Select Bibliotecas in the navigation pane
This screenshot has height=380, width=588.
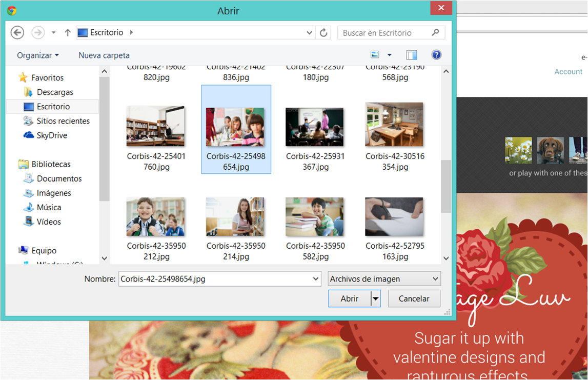click(x=51, y=164)
